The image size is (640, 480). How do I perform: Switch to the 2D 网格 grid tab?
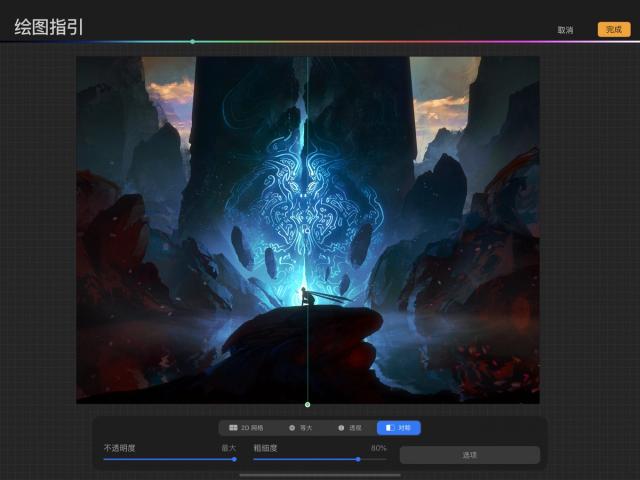tap(246, 428)
